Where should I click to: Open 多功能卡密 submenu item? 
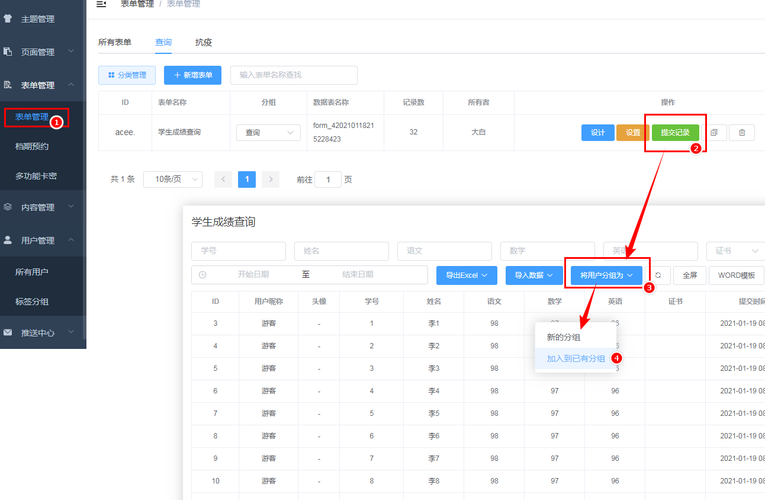tap(36, 176)
